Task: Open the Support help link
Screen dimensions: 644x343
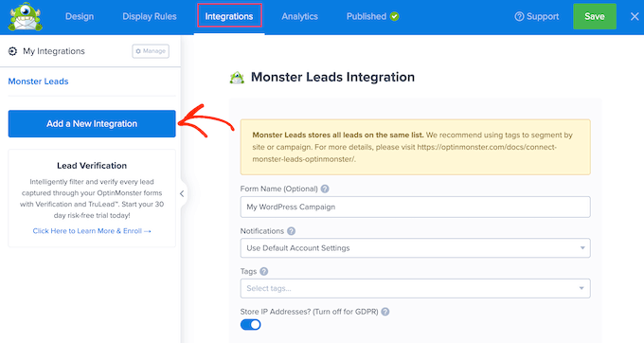Action: [536, 16]
